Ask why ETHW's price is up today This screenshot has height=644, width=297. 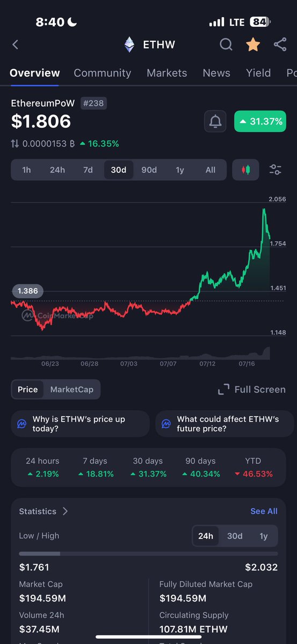tap(80, 424)
